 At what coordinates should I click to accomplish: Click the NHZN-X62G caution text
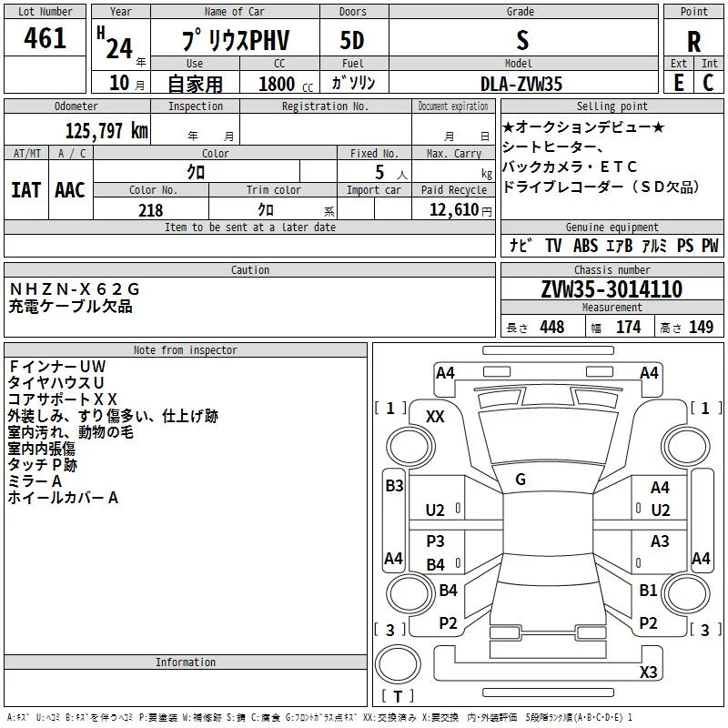[75, 289]
